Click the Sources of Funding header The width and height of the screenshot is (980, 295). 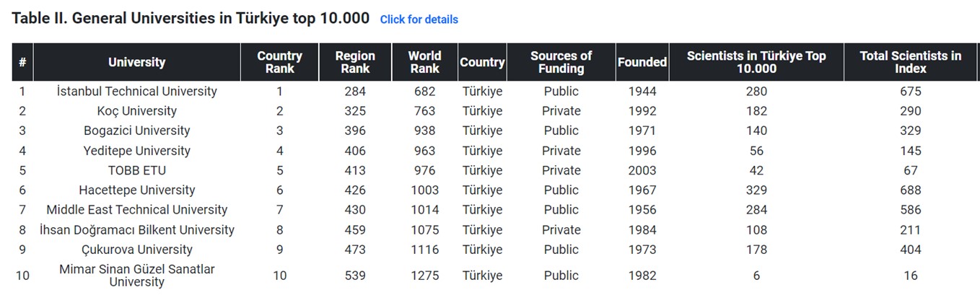pyautogui.click(x=561, y=62)
